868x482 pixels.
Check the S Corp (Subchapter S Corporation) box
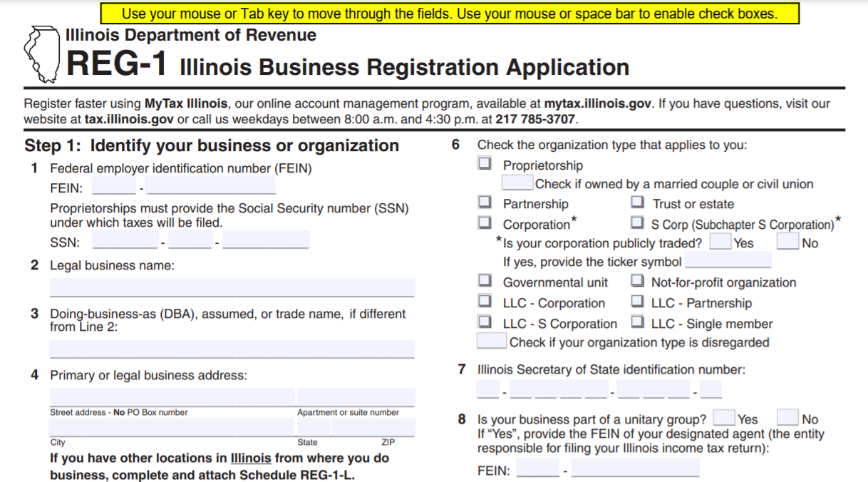click(x=638, y=223)
